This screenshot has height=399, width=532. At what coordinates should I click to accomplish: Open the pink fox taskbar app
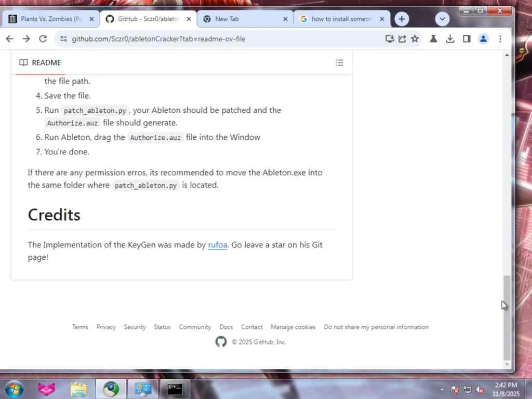[46, 389]
